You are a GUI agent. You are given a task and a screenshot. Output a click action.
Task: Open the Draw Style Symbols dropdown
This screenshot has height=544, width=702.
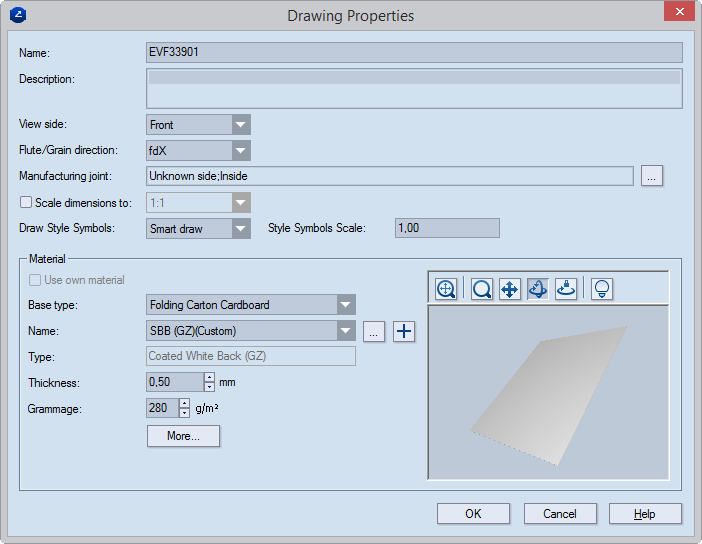click(x=240, y=229)
